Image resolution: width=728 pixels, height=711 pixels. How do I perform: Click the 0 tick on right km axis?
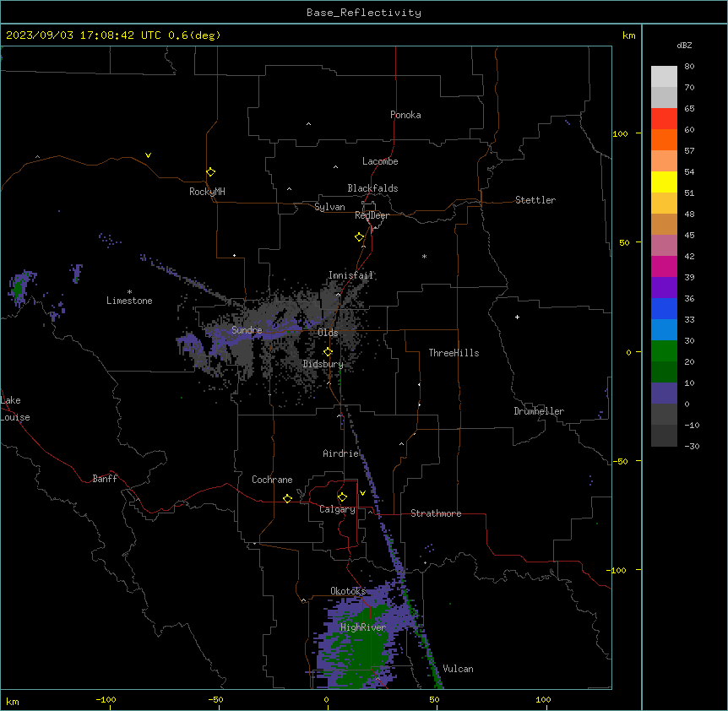coord(628,352)
